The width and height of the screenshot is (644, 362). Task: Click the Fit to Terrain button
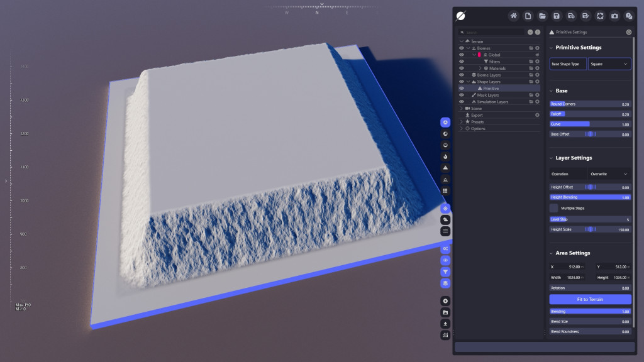(590, 299)
